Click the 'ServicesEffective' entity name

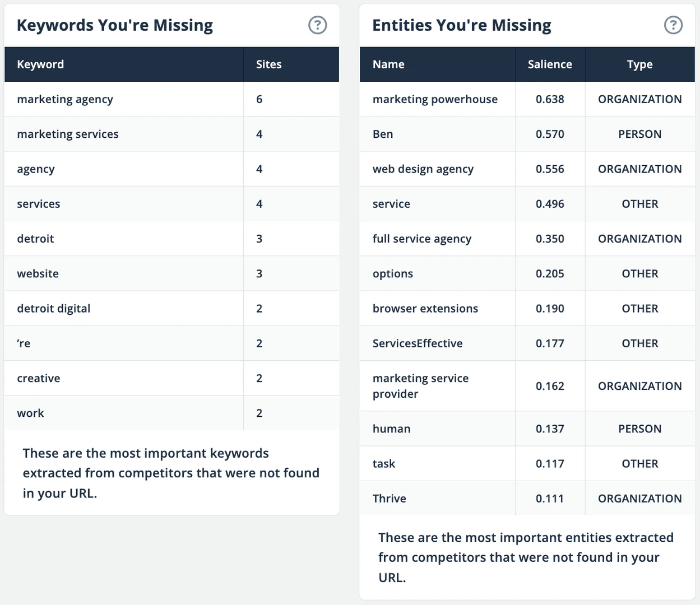(418, 343)
